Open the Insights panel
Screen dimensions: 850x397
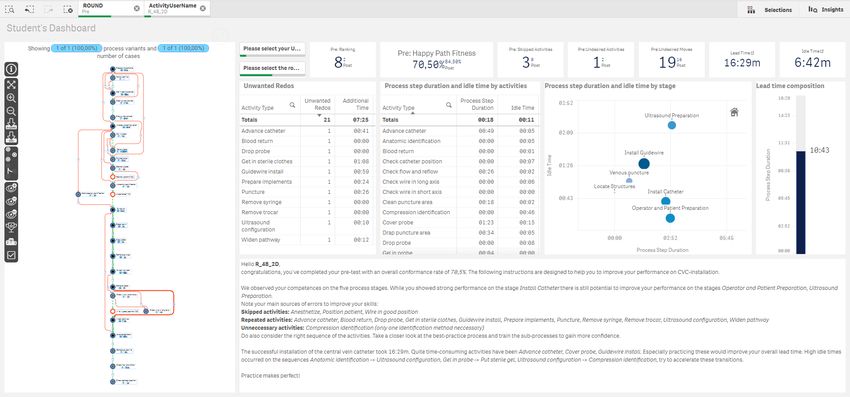826,10
